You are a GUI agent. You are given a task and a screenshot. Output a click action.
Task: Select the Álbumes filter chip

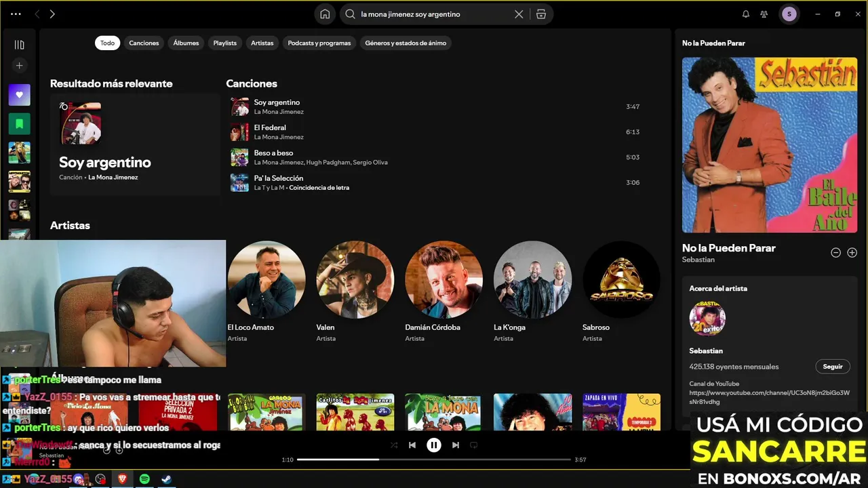[x=186, y=43]
